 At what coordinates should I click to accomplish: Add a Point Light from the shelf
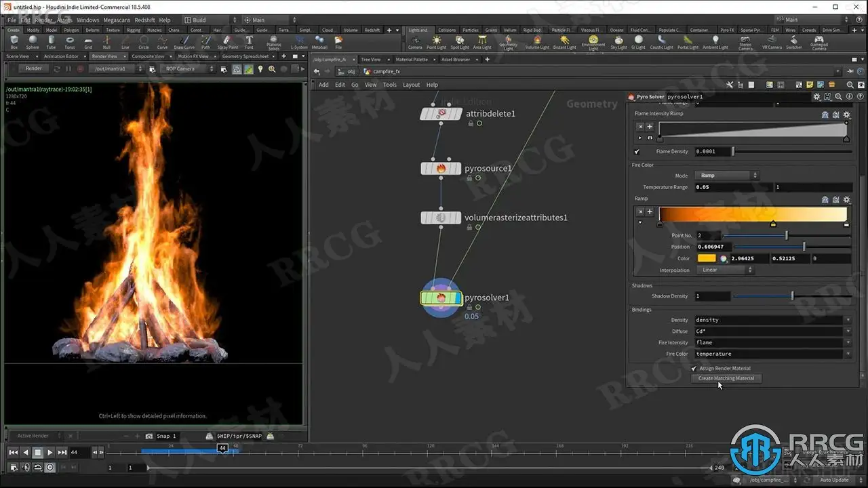(x=437, y=43)
